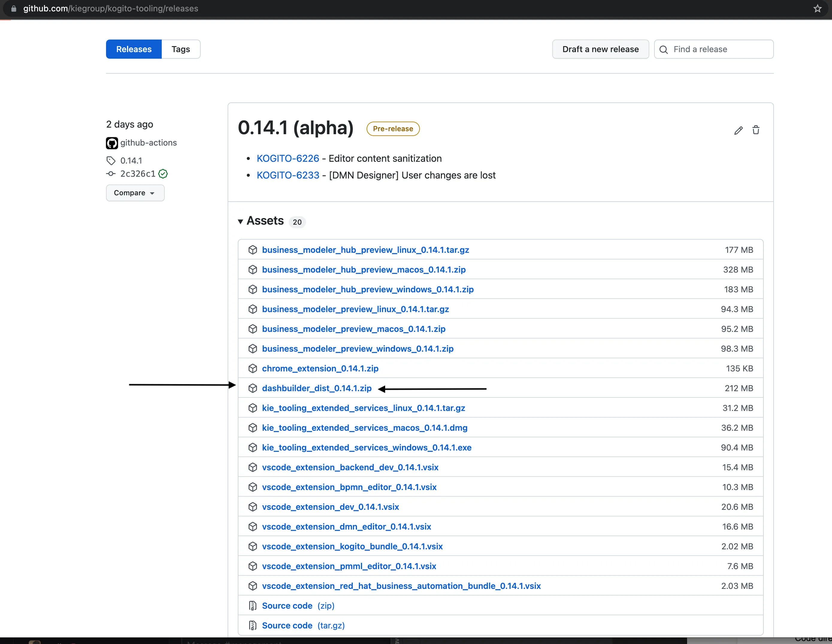Viewport: 832px width, 644px height.
Task: Switch to the Tags tab
Action: click(181, 49)
